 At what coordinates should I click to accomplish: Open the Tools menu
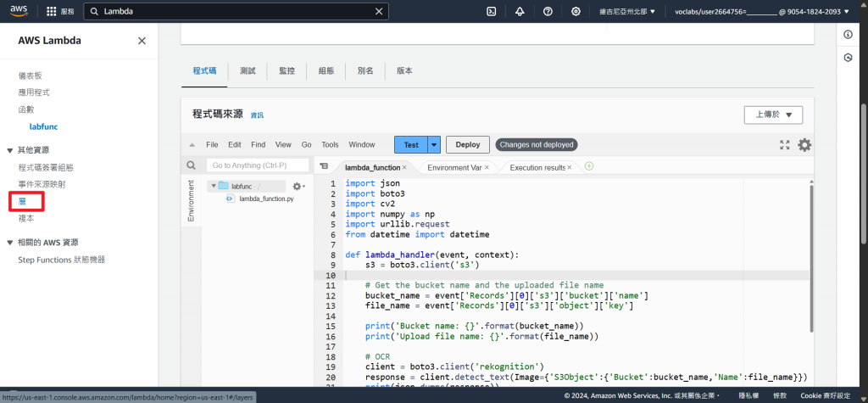(x=330, y=145)
